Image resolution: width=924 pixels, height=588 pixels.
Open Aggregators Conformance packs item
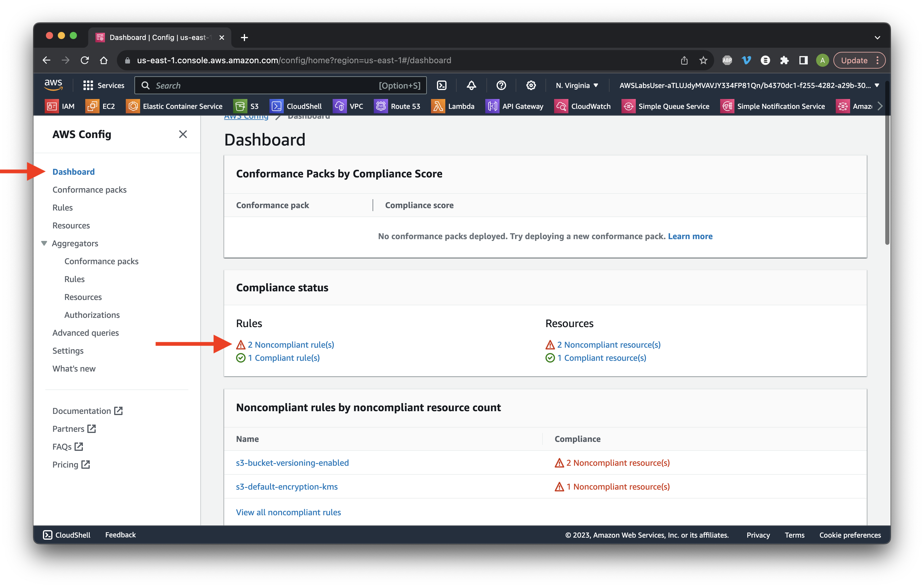point(101,261)
